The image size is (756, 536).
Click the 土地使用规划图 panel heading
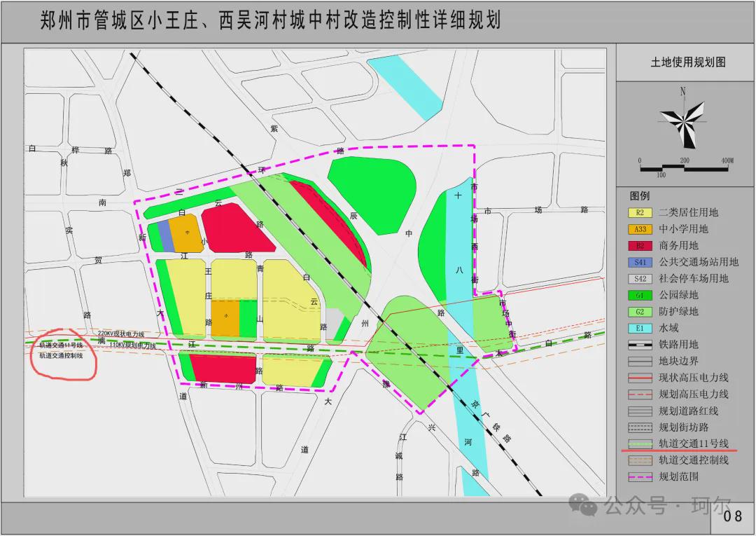pyautogui.click(x=688, y=62)
